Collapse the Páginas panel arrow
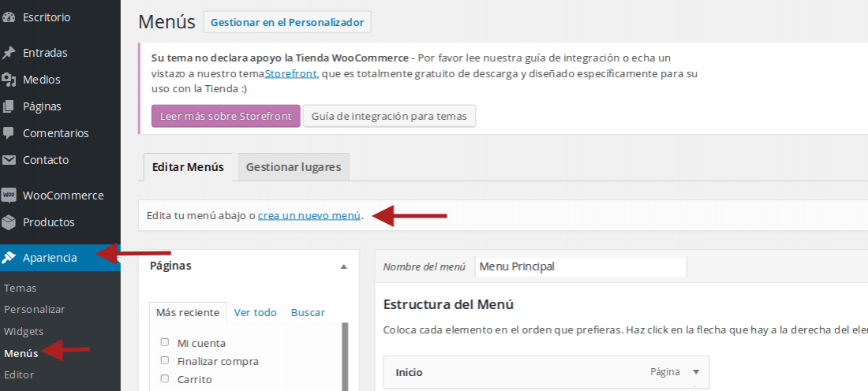 [344, 266]
